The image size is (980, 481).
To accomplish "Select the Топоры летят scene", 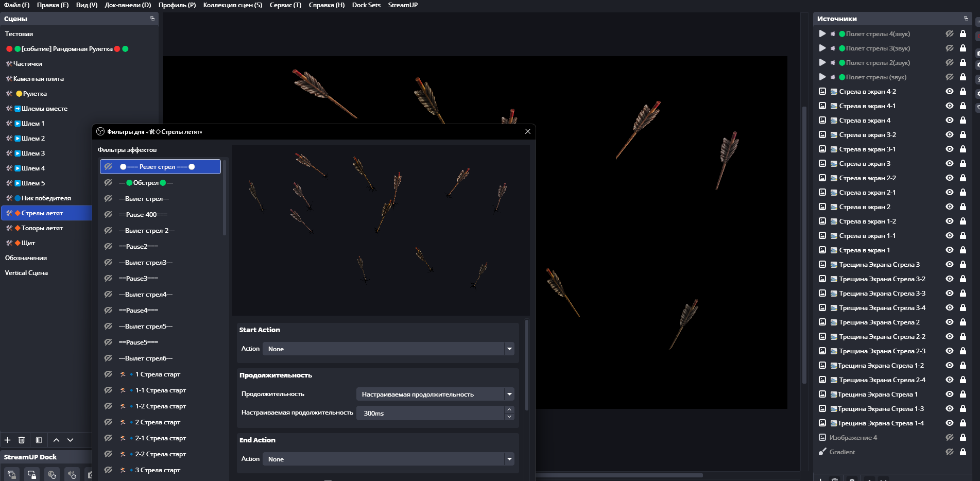I will 42,228.
